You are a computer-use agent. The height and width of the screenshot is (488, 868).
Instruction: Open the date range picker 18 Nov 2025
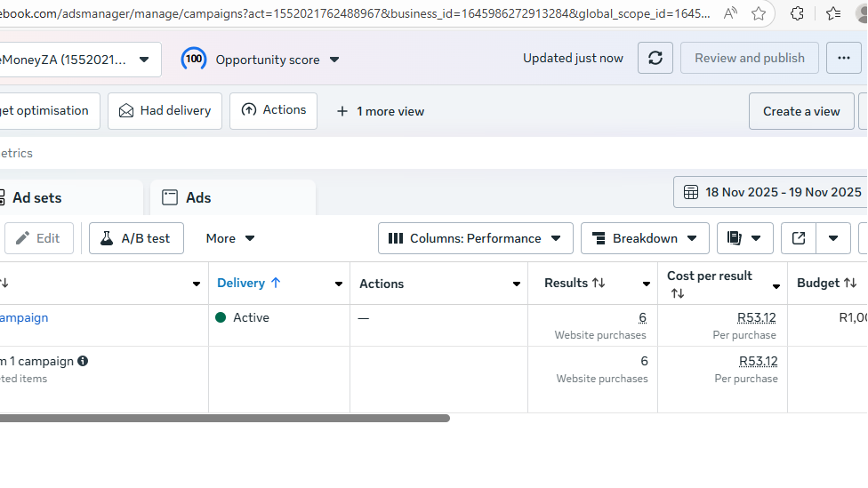(x=772, y=192)
